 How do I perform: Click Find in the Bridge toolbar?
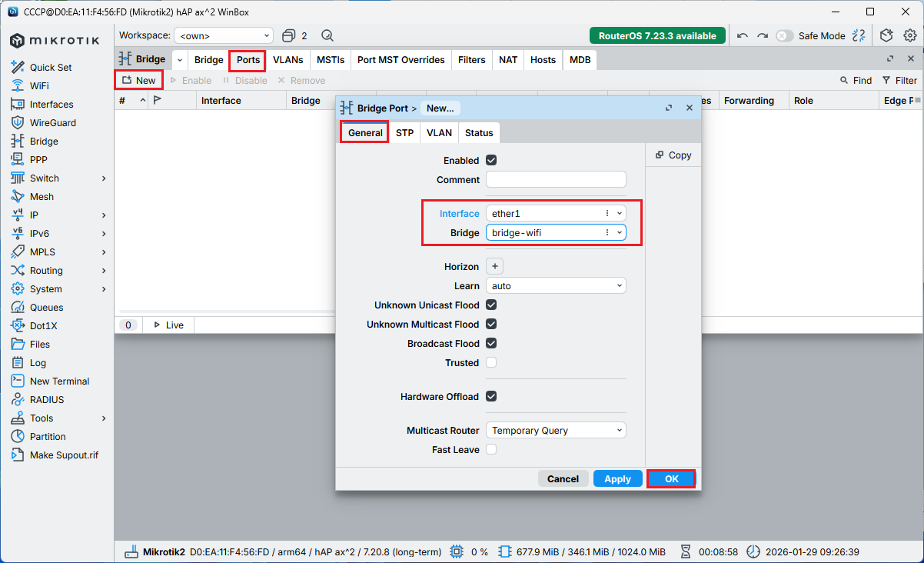(x=856, y=80)
